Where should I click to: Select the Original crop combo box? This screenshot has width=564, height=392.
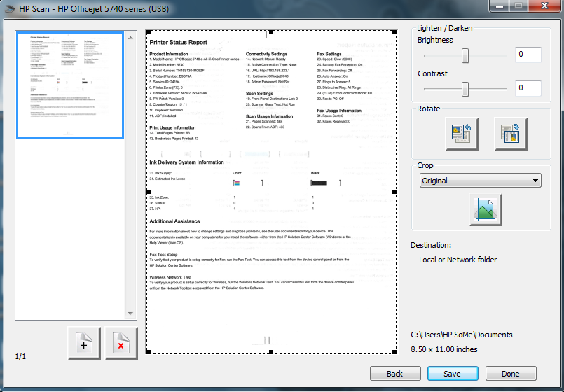click(480, 181)
